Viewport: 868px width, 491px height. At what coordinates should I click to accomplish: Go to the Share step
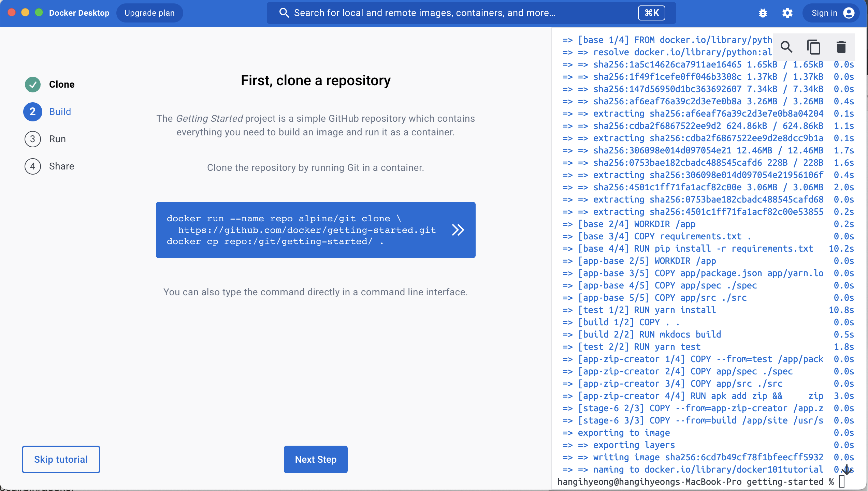click(61, 166)
